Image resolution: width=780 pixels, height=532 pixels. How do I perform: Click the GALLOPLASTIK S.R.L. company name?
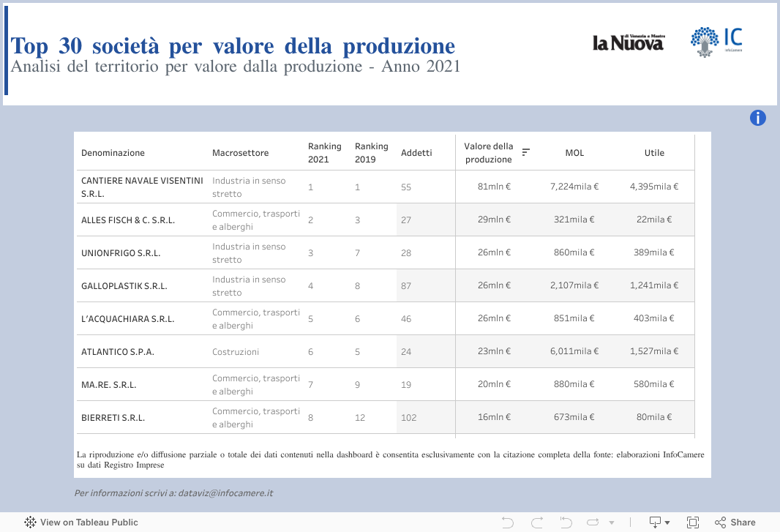point(124,286)
